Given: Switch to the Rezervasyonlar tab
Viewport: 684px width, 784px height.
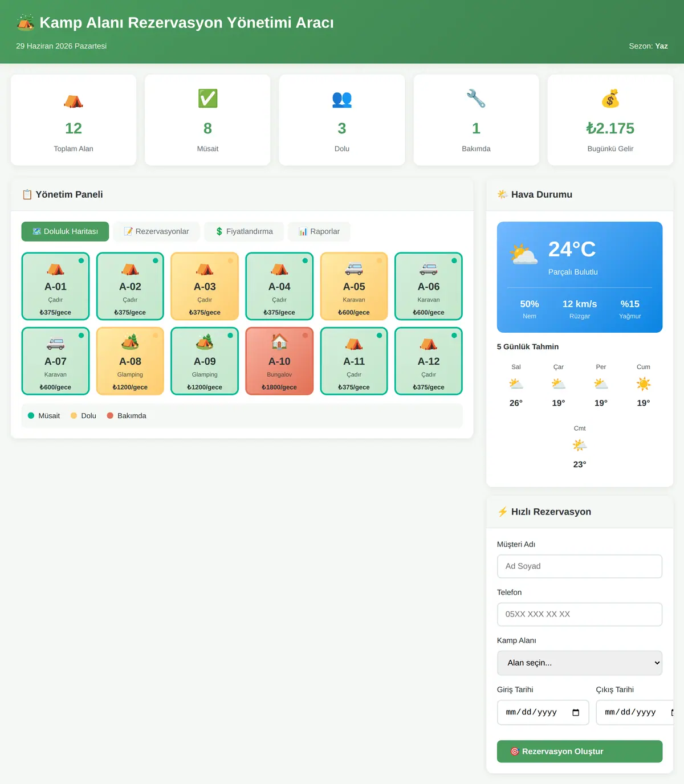Looking at the screenshot, I should pos(156,231).
